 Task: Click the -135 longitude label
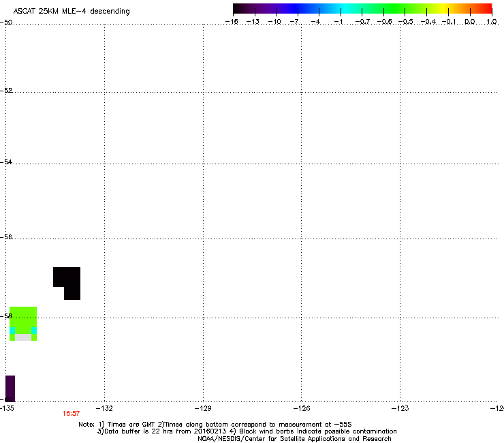click(7, 408)
